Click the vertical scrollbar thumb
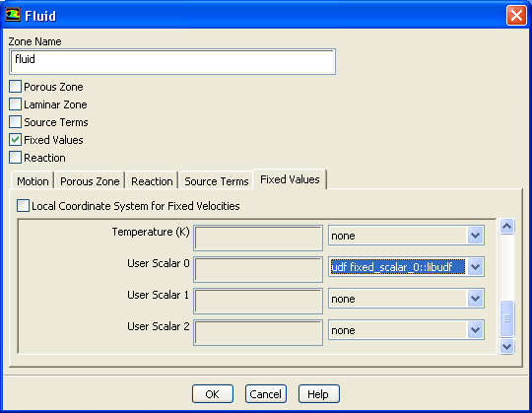The width and height of the screenshot is (532, 413). pos(507,318)
